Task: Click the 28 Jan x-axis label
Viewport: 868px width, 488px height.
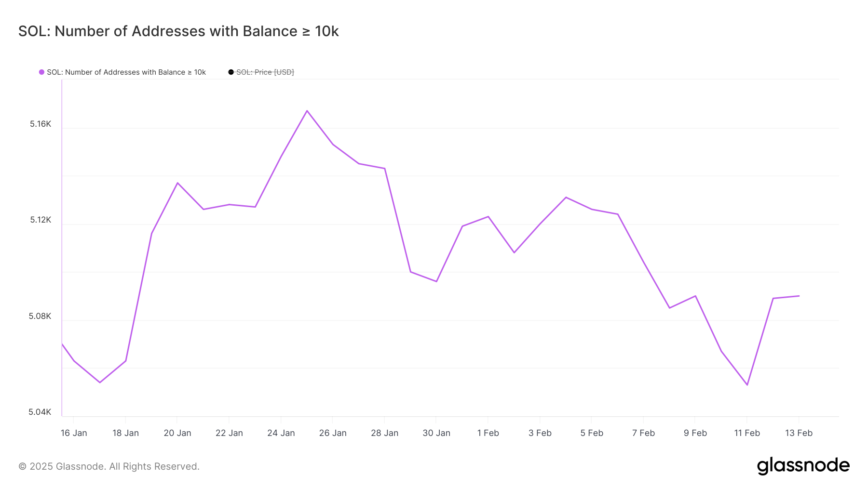Action: tap(385, 433)
